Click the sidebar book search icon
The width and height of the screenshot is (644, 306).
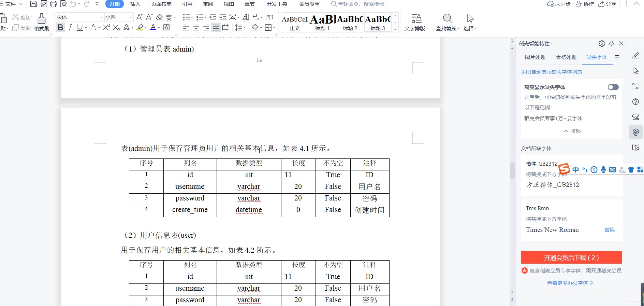(636, 148)
